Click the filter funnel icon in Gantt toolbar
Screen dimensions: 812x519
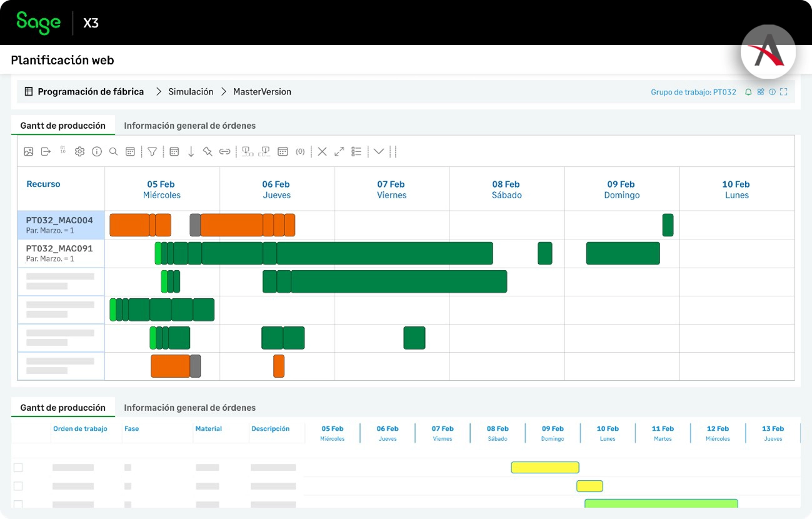[x=152, y=151]
